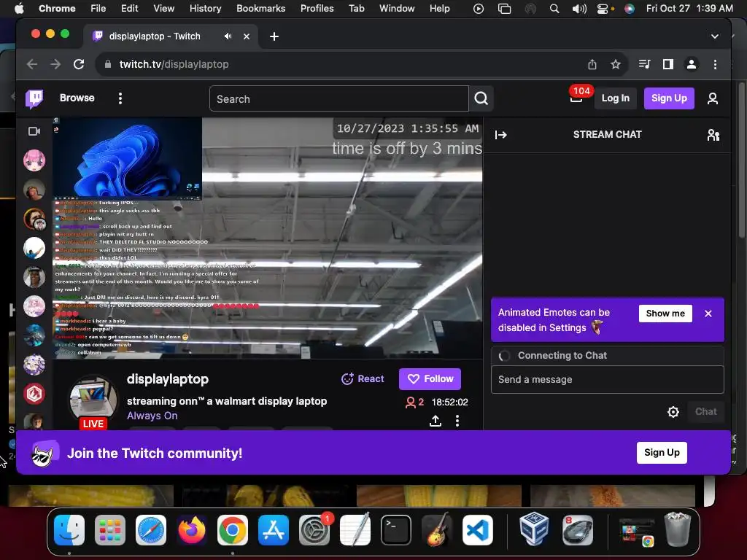Open stream more options below viewer count

click(x=457, y=421)
